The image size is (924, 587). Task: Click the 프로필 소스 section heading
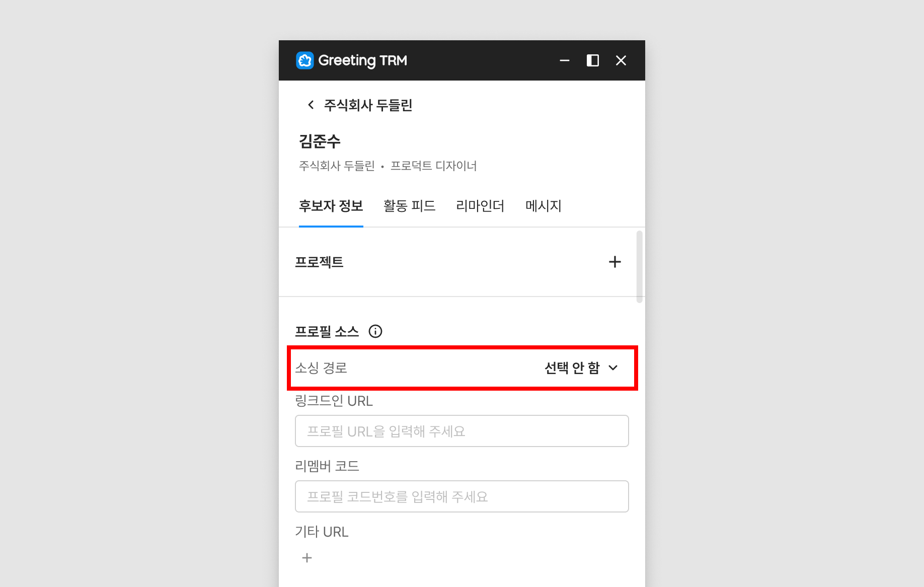click(x=327, y=331)
